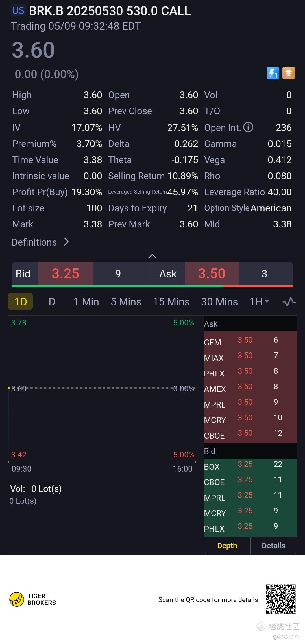Tap the Bid price 3.25 button
Image resolution: width=305 pixels, height=644 pixels.
[x=66, y=273]
